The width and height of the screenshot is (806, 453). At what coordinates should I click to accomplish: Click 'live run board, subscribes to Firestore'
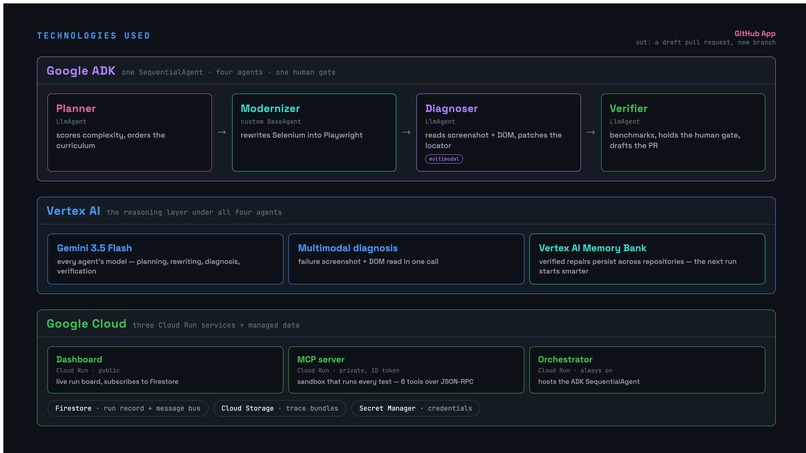pyautogui.click(x=117, y=382)
